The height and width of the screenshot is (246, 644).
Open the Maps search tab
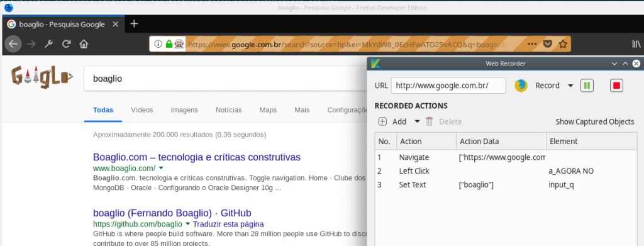[x=268, y=110]
